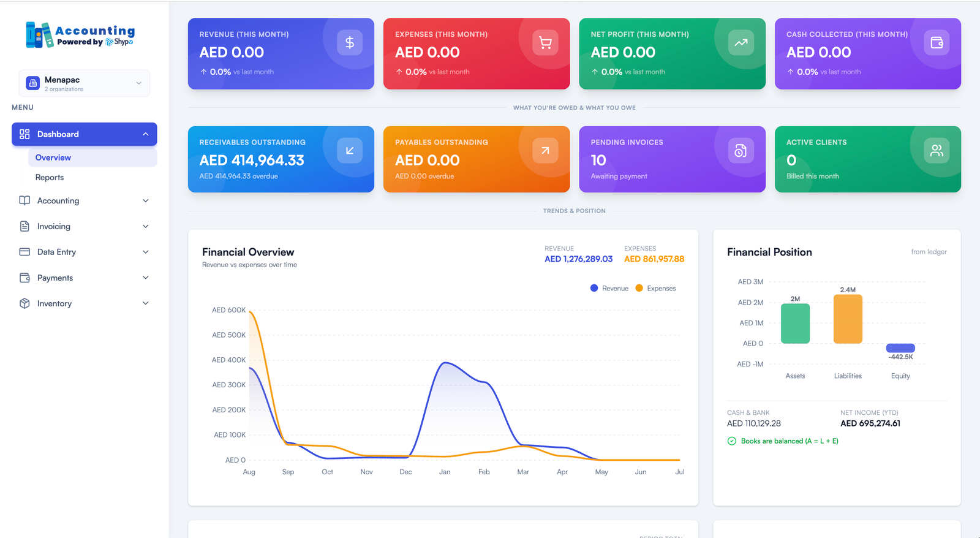Click the cart icon on Expenses card

coord(545,43)
